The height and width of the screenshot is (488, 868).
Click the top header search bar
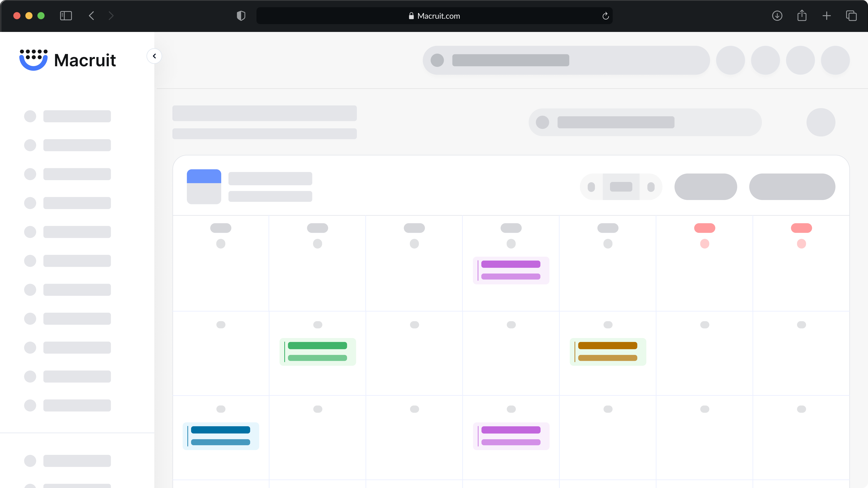pyautogui.click(x=566, y=60)
